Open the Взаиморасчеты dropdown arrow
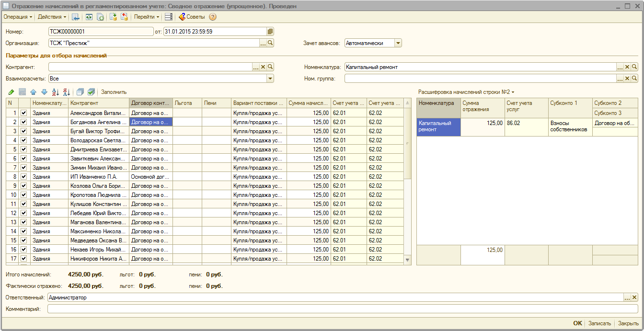 coord(270,79)
